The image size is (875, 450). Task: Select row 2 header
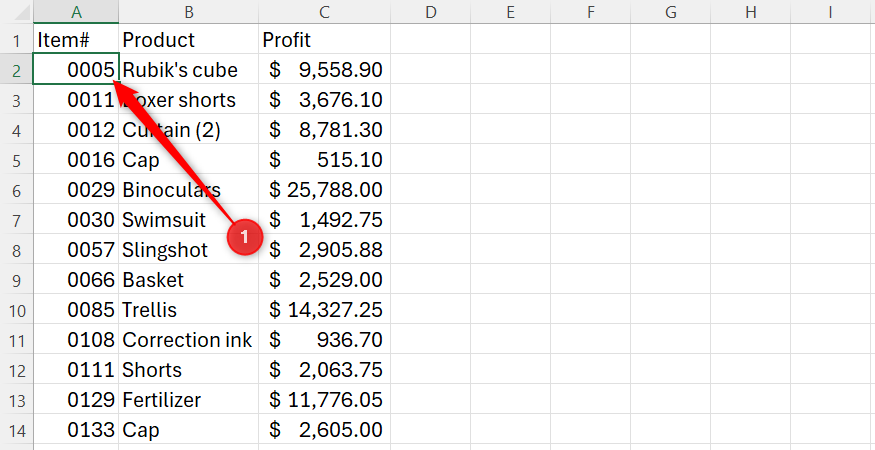click(x=17, y=69)
